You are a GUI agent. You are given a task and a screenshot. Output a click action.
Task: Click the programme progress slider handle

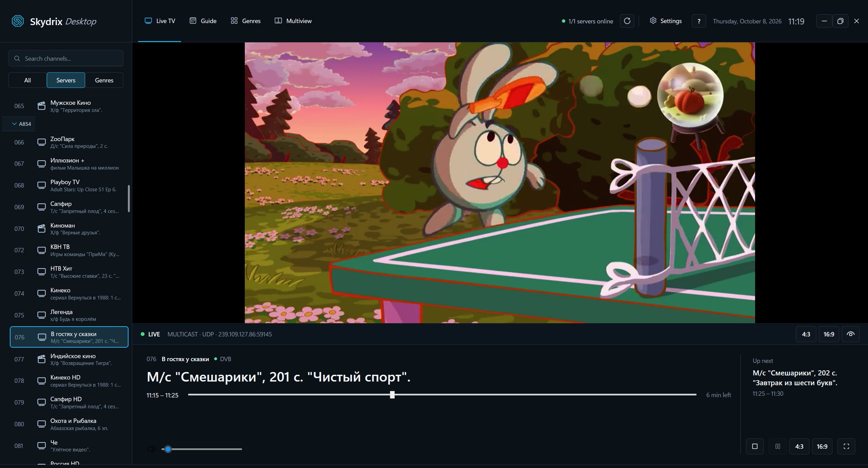tap(392, 395)
